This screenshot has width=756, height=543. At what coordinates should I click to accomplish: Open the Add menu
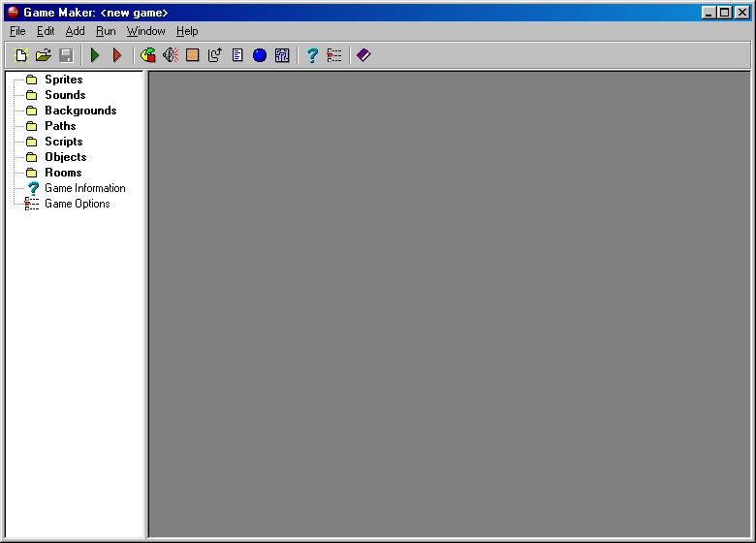75,31
